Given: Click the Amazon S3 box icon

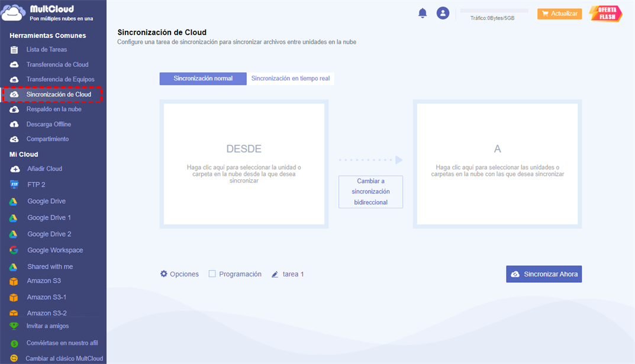Looking at the screenshot, I should click(x=14, y=281).
